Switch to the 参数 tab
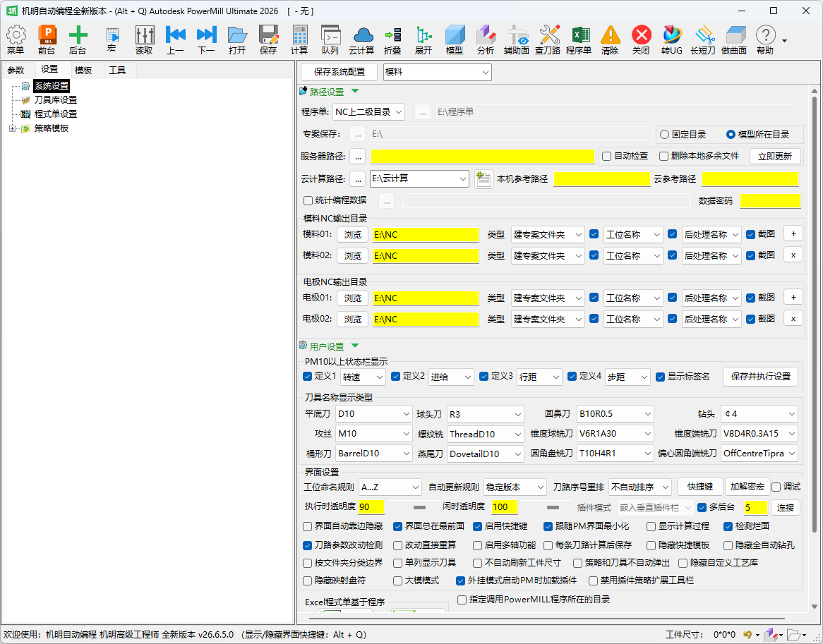The width and height of the screenshot is (823, 644). click(x=16, y=70)
